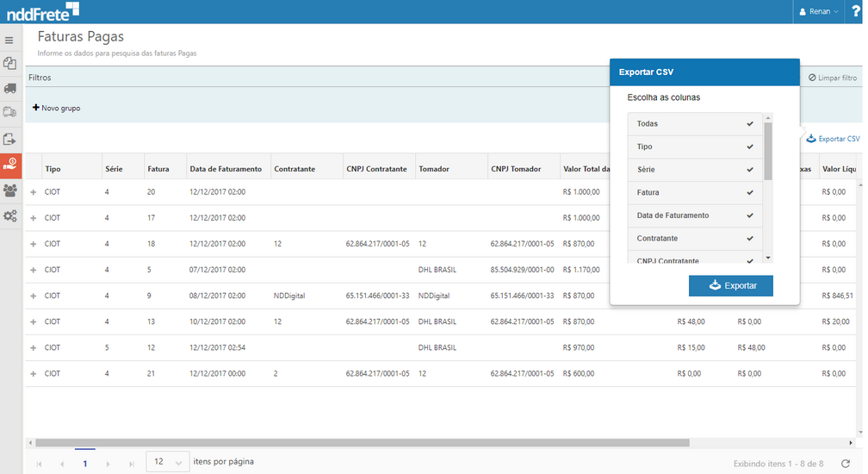Click the help question mark icon

855,11
